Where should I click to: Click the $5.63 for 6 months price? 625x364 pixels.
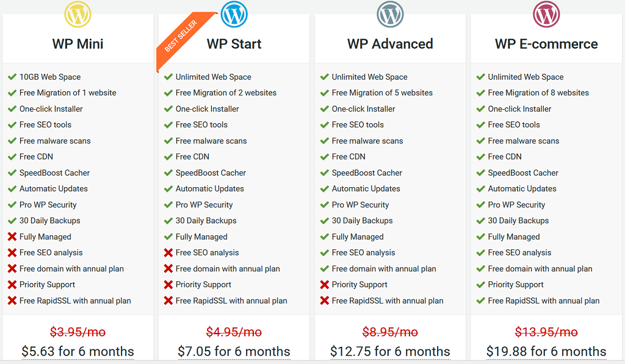click(x=78, y=351)
